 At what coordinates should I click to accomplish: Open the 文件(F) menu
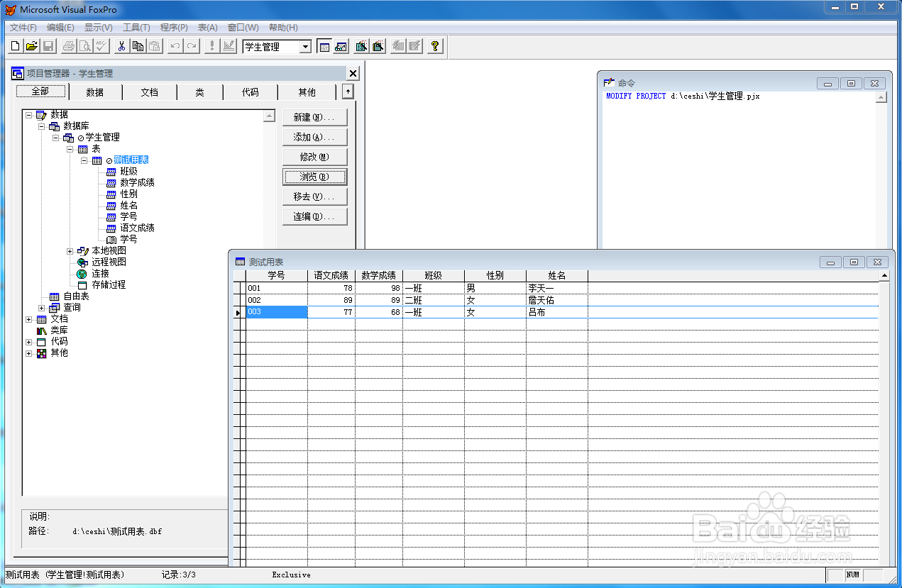(x=23, y=28)
